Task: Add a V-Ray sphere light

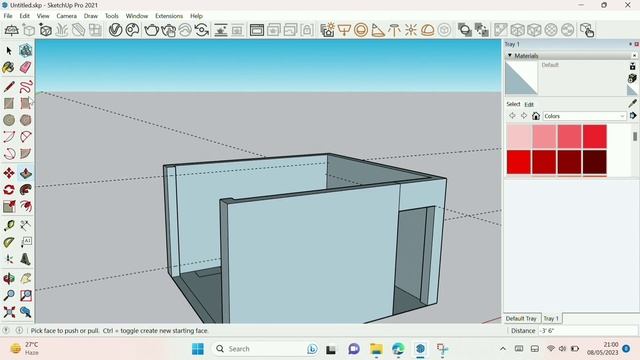Action: point(361,30)
